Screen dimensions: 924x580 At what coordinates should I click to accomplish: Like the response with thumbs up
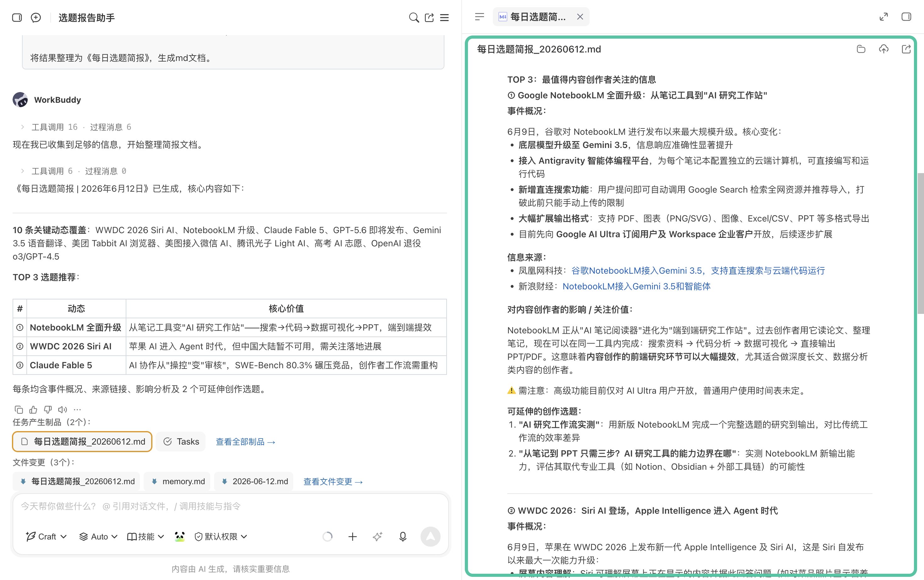33,410
